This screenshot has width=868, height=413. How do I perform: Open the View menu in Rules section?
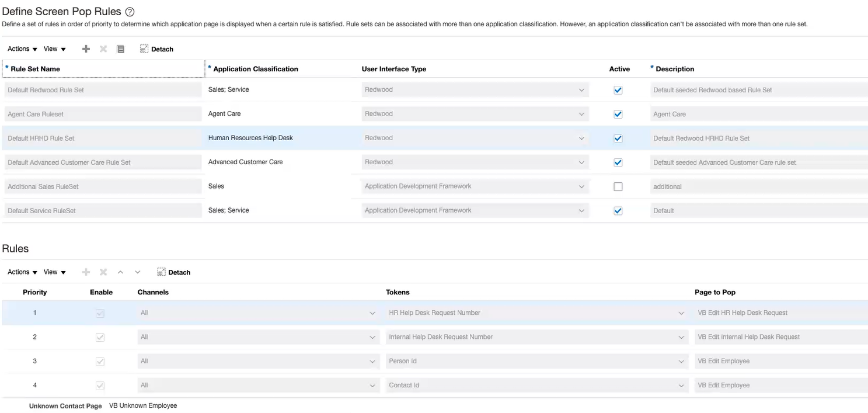[x=54, y=272]
